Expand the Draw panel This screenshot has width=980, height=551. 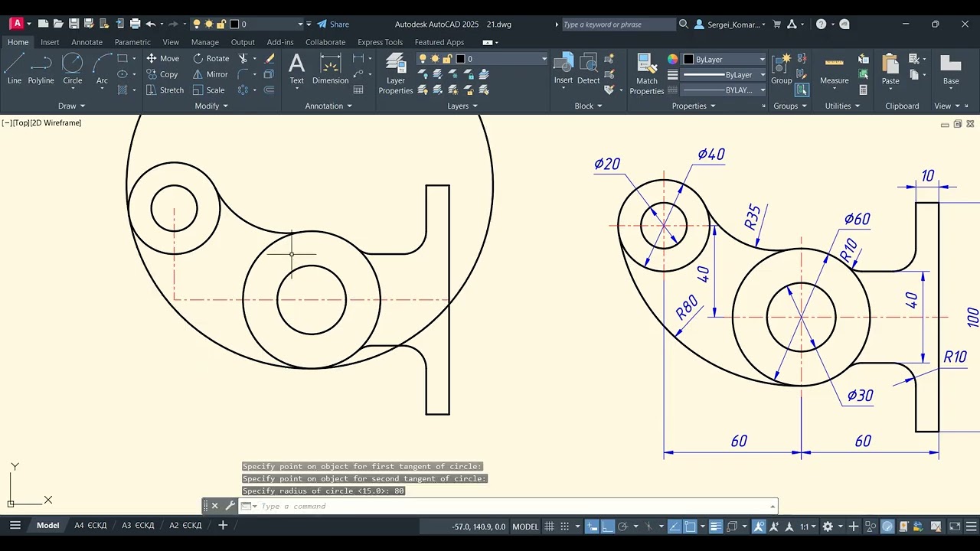tap(72, 106)
